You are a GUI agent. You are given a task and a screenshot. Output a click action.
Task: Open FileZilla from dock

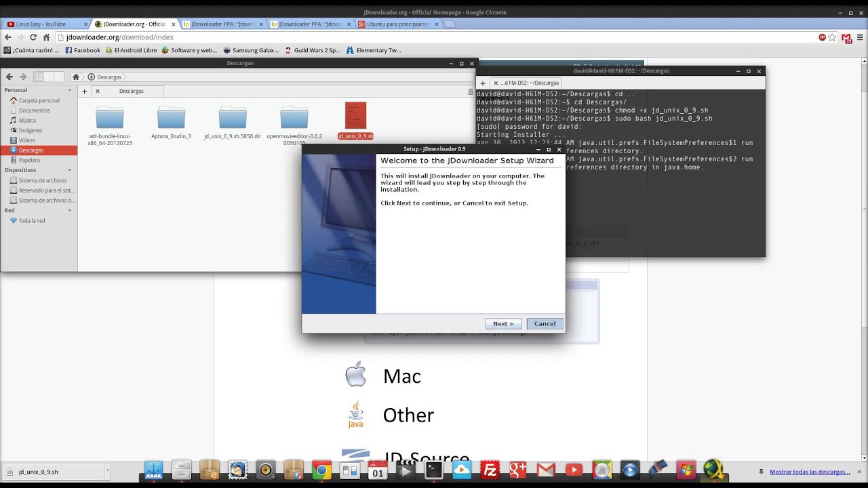(x=490, y=470)
